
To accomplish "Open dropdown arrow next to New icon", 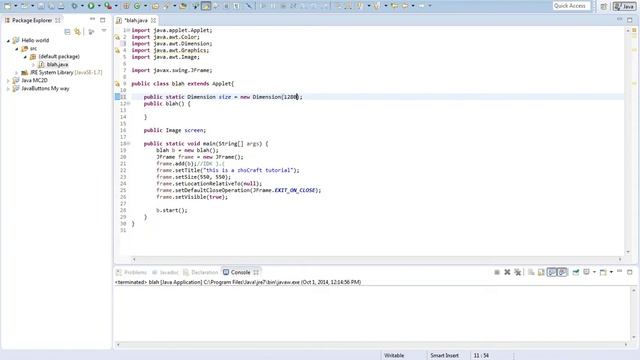I will 16,6.
